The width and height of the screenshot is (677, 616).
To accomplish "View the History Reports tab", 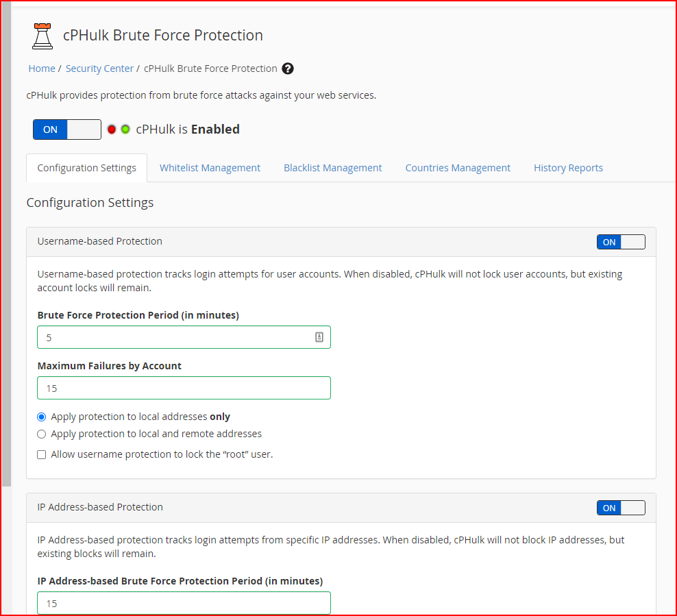I will point(568,168).
